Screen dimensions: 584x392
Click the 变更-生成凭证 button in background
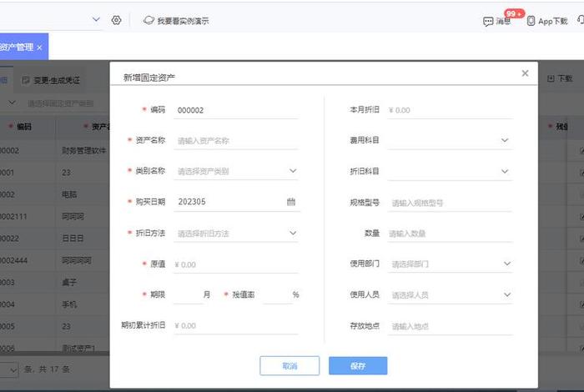[51, 80]
